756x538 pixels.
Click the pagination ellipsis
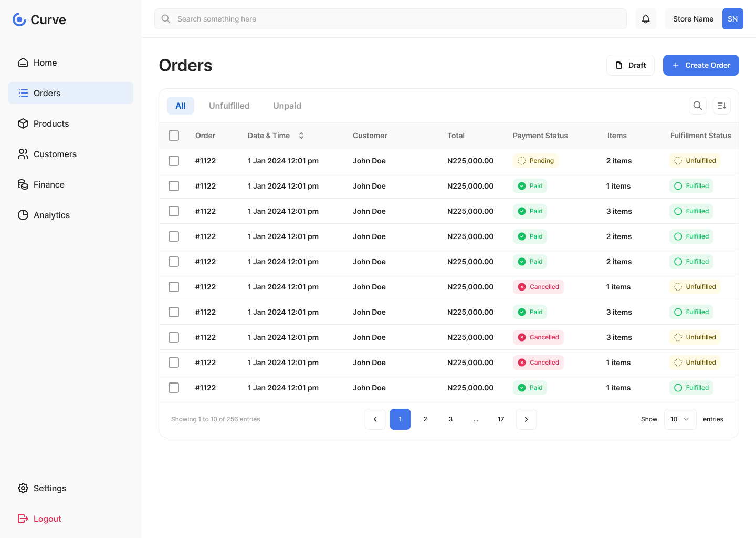(x=476, y=419)
